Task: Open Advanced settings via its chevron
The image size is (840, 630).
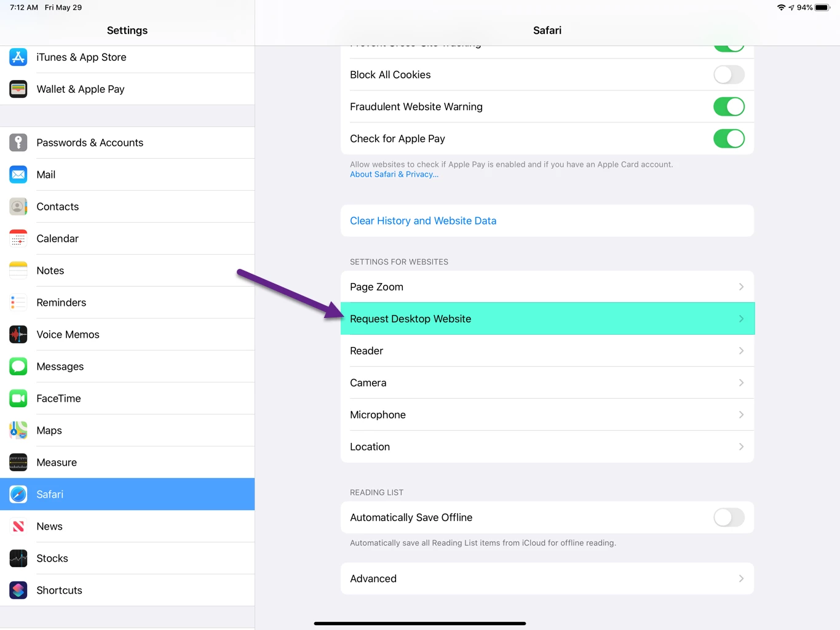Action: coord(741,579)
